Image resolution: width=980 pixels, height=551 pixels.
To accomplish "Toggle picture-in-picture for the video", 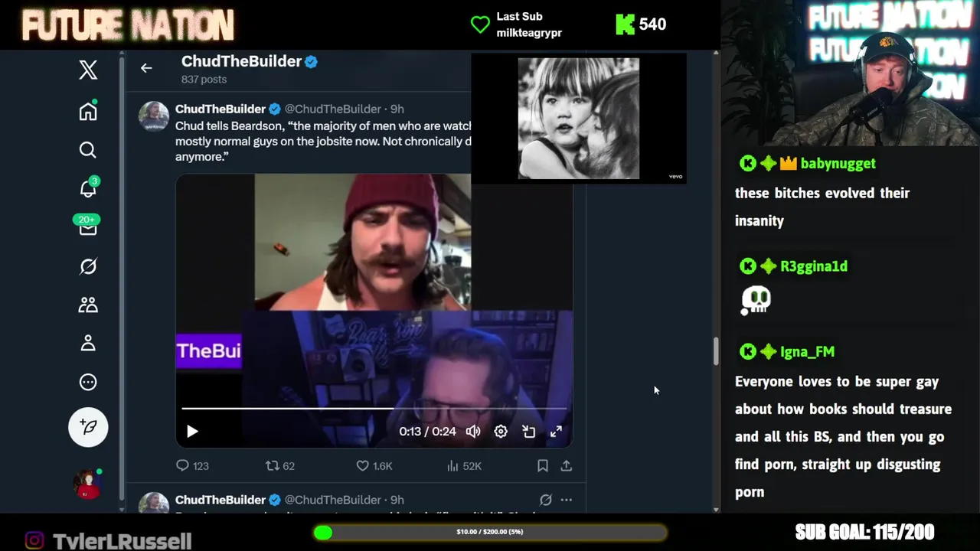I will tap(528, 432).
